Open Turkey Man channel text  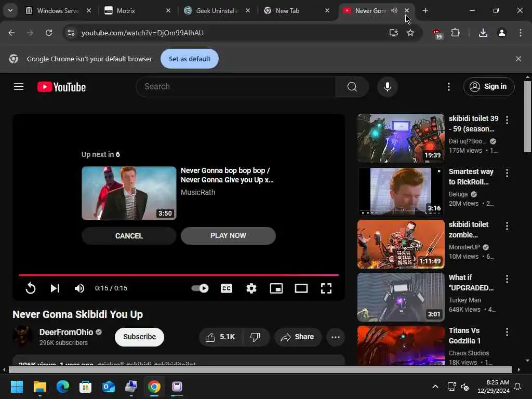(x=464, y=300)
